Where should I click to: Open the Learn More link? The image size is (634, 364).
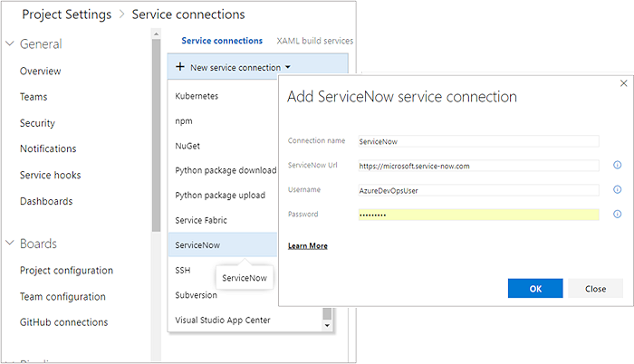pyautogui.click(x=308, y=246)
